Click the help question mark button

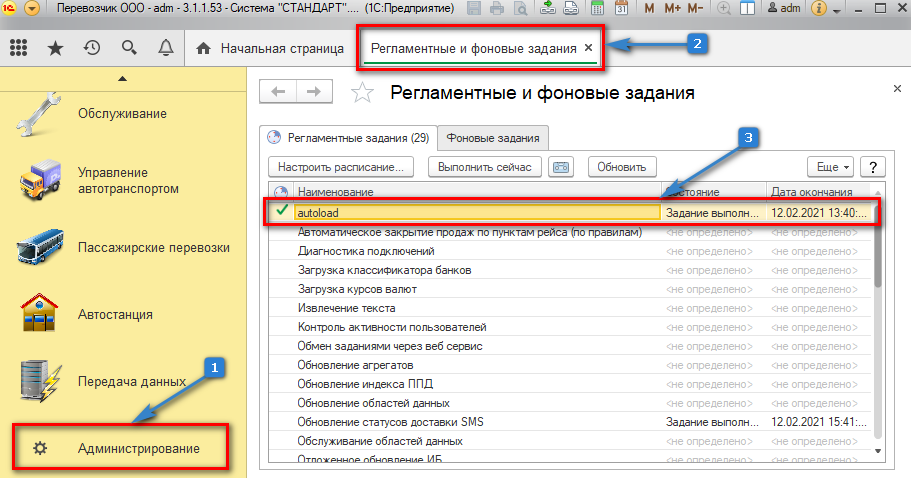click(873, 167)
